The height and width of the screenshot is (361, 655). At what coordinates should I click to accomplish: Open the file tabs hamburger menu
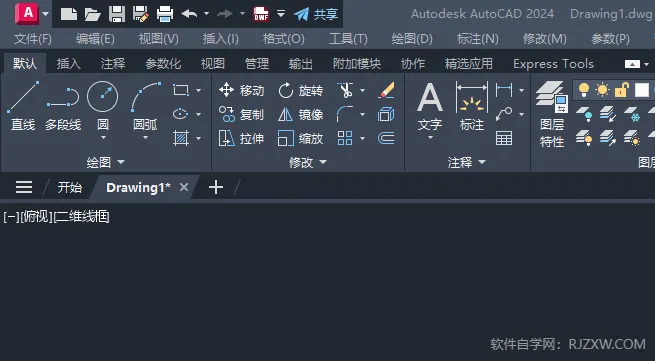24,187
